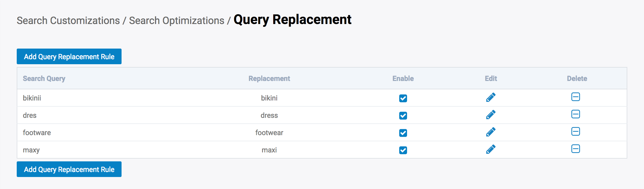Delete the footware replacement rule
Screen dimensions: 644x189
(575, 131)
